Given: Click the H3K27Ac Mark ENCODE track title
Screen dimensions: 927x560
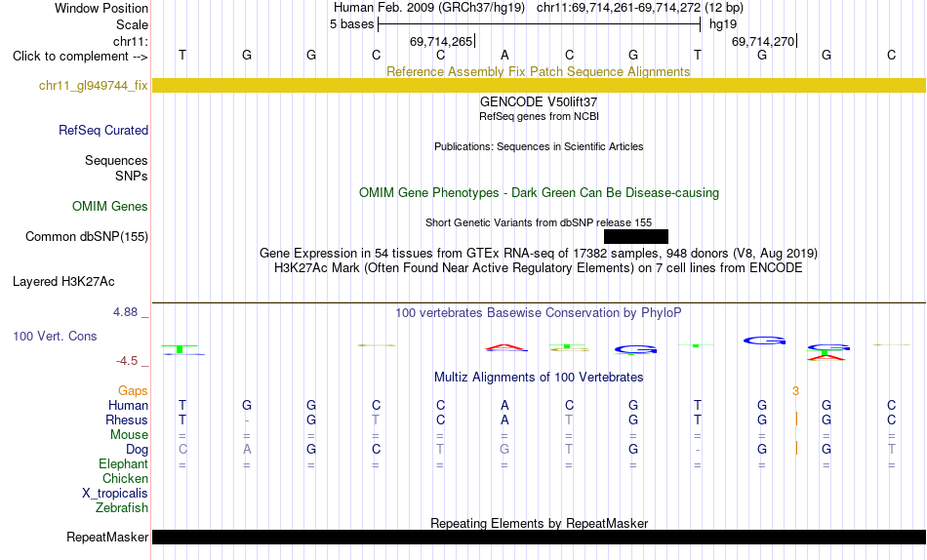Looking at the screenshot, I should (x=539, y=268).
